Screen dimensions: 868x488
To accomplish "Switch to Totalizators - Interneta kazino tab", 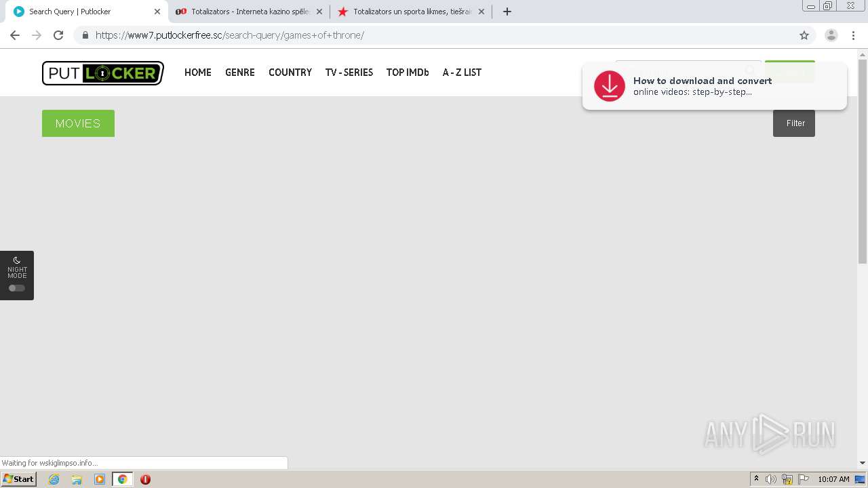I will [x=250, y=12].
